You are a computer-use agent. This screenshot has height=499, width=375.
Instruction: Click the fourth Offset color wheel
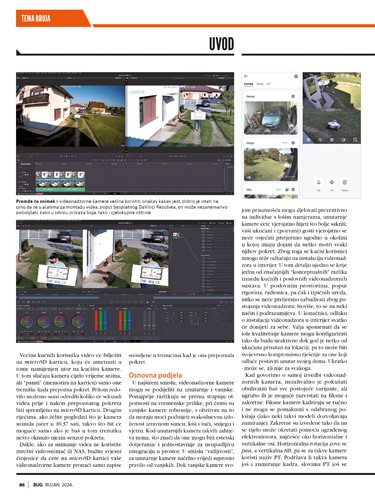78,322
